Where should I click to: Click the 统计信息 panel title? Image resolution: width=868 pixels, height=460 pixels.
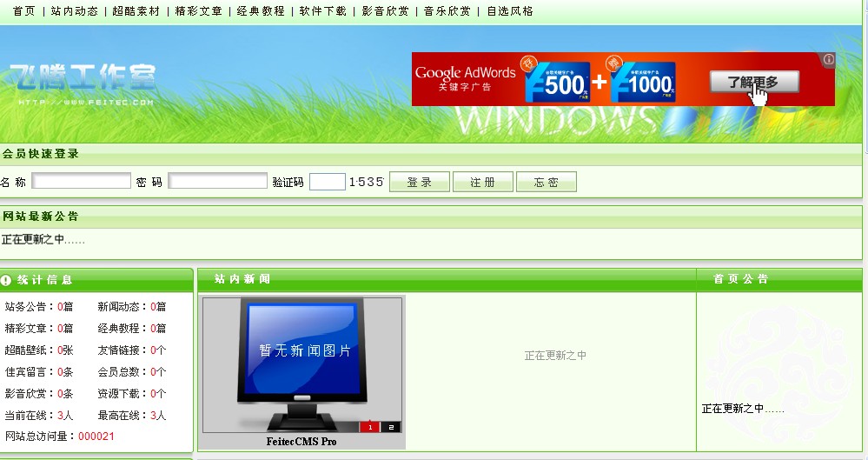tap(45, 280)
